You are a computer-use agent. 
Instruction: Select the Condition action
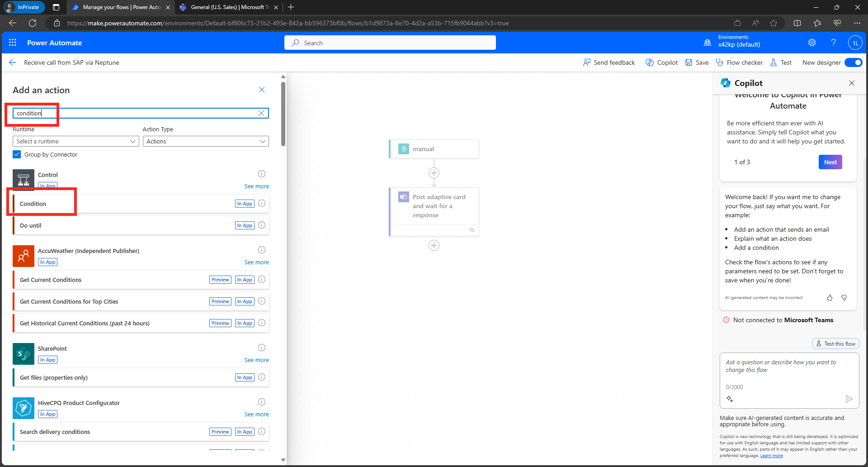pos(141,204)
